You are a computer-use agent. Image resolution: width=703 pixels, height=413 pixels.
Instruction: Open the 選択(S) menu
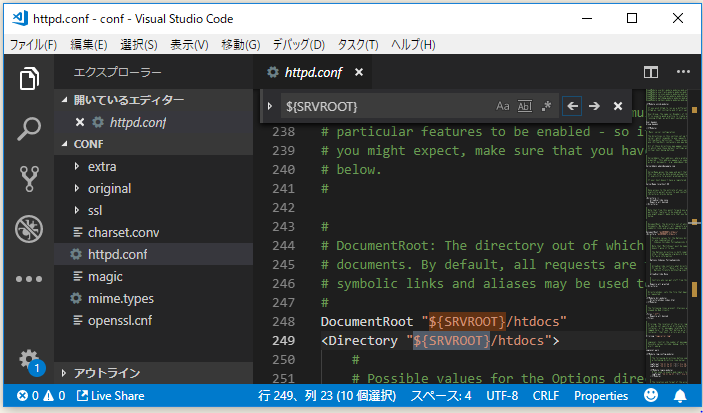139,44
